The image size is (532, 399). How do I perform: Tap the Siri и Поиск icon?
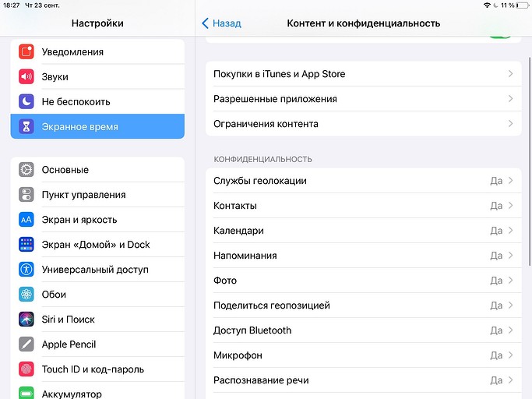click(x=26, y=320)
